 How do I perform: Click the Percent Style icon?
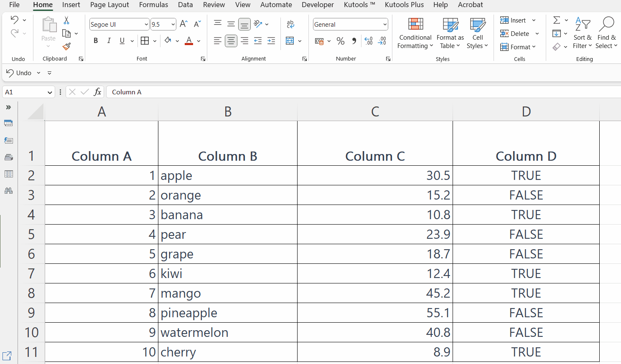tap(341, 41)
